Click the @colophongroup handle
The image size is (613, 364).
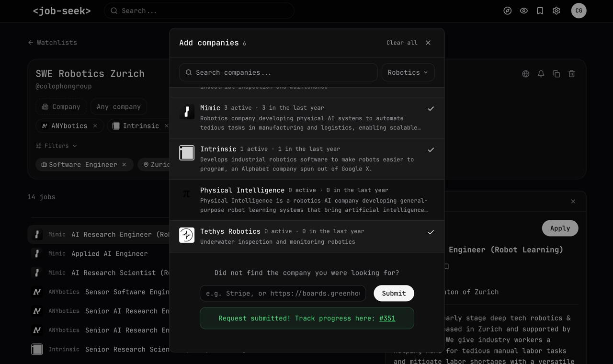[x=64, y=86]
